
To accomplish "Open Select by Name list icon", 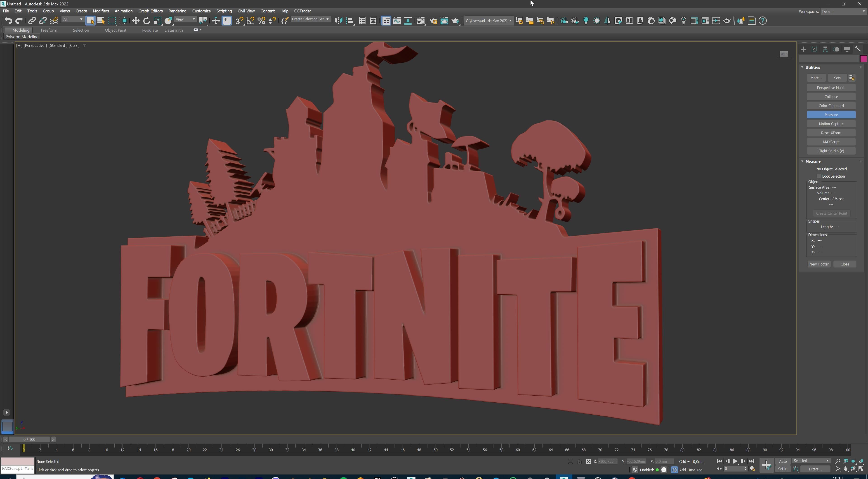I will coord(101,21).
